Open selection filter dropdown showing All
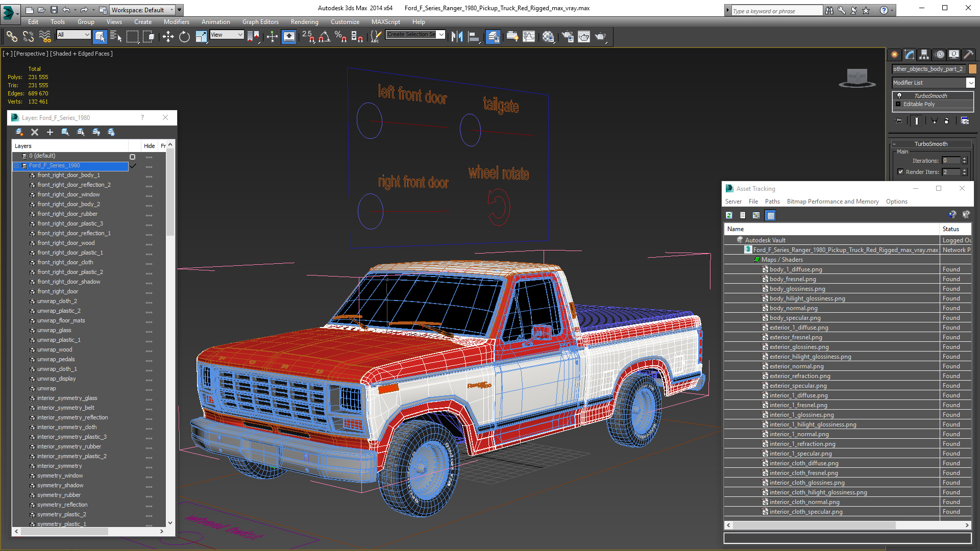980x551 pixels. (x=73, y=35)
